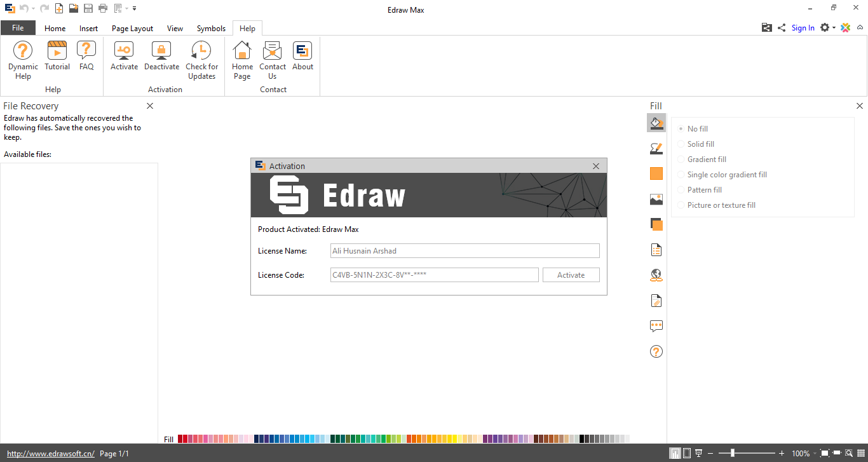Select the No fill radio option
Image resolution: width=868 pixels, height=462 pixels.
pos(693,129)
